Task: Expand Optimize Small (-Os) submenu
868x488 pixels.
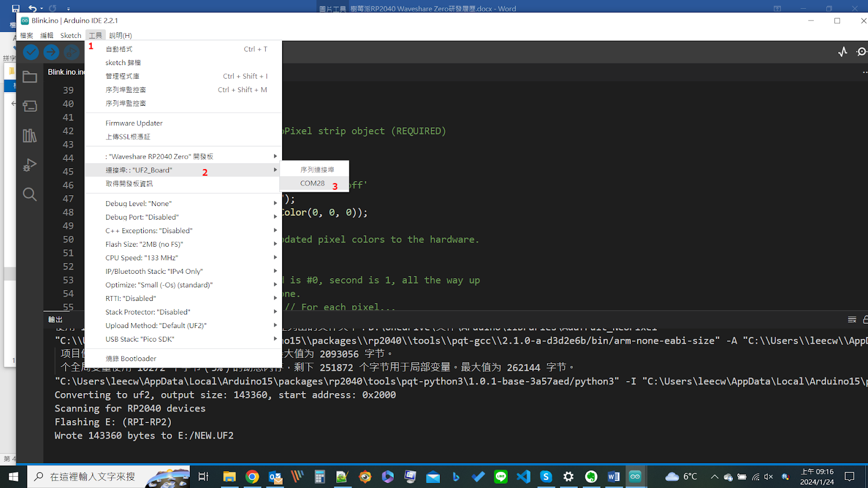Action: (183, 285)
